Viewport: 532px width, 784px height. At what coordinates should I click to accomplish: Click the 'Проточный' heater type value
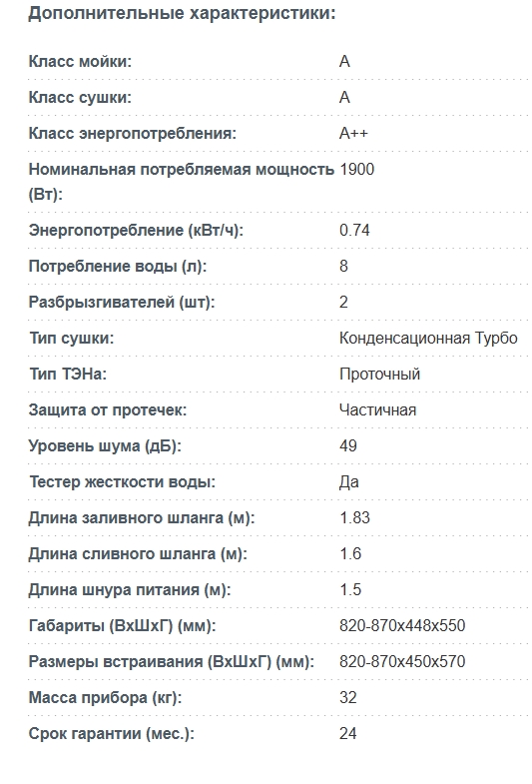(x=379, y=375)
